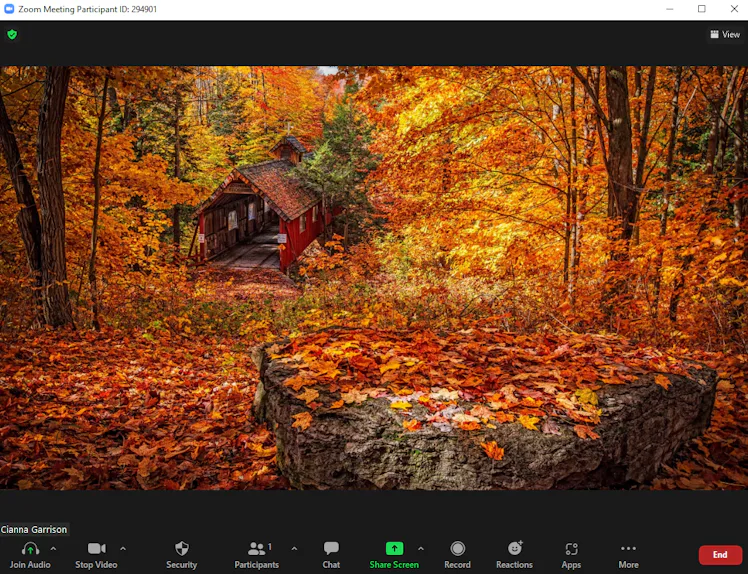
Task: Expand video options arrow beside Stop Video
Action: click(123, 549)
